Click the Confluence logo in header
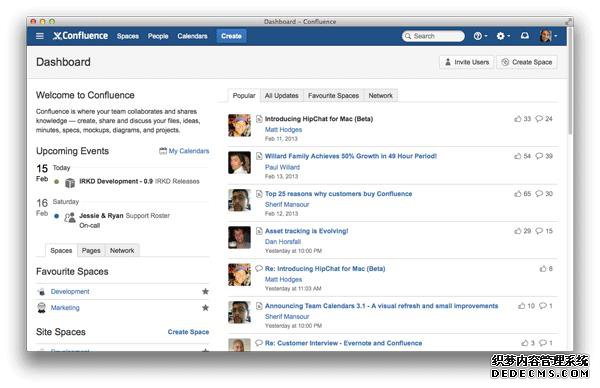 click(x=80, y=36)
